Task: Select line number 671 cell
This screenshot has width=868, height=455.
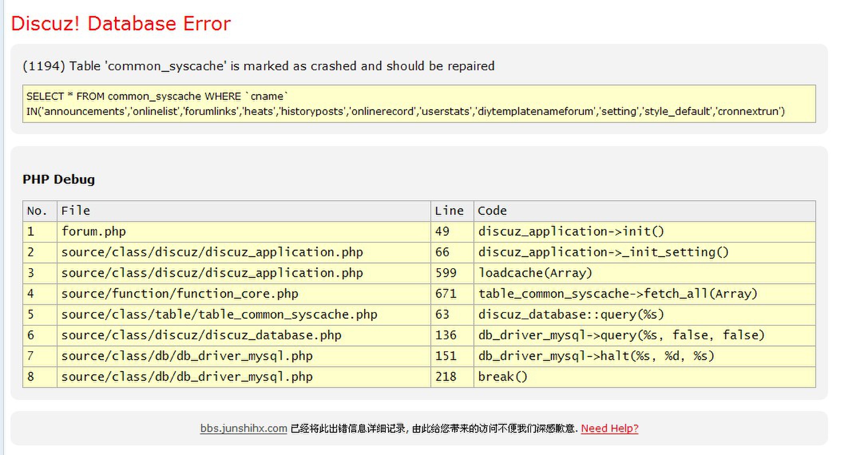Action: pyautogui.click(x=452, y=294)
